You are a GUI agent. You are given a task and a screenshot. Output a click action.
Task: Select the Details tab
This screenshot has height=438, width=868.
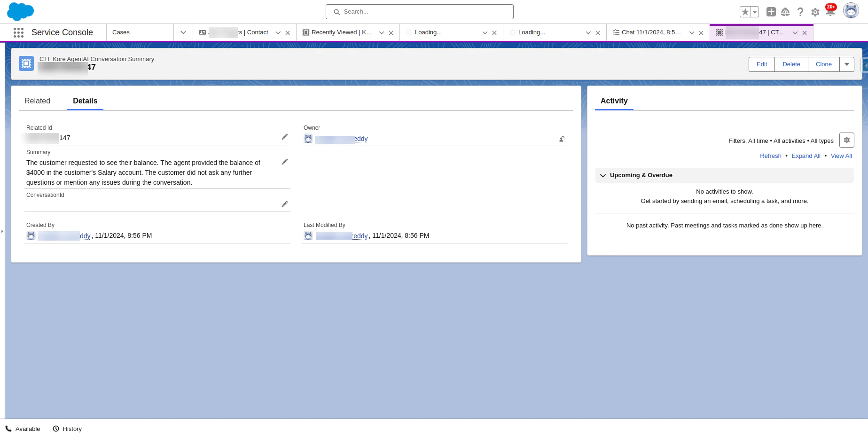click(x=85, y=101)
